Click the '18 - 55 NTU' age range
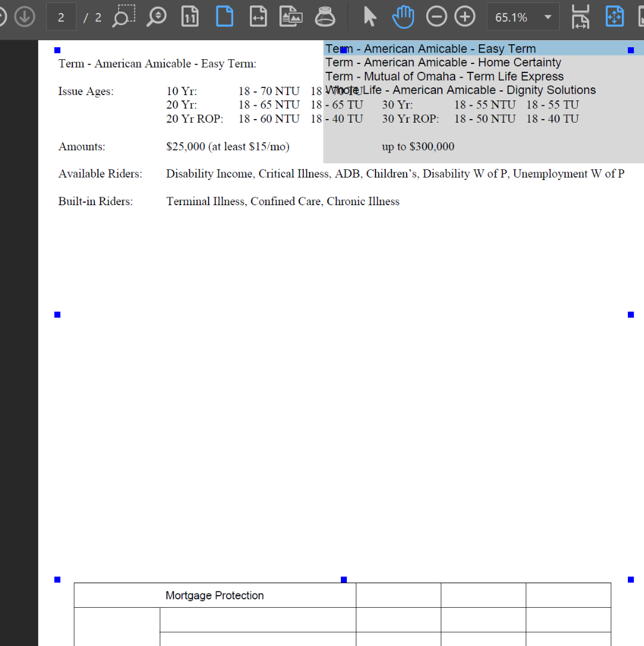The image size is (644, 646). click(485, 105)
